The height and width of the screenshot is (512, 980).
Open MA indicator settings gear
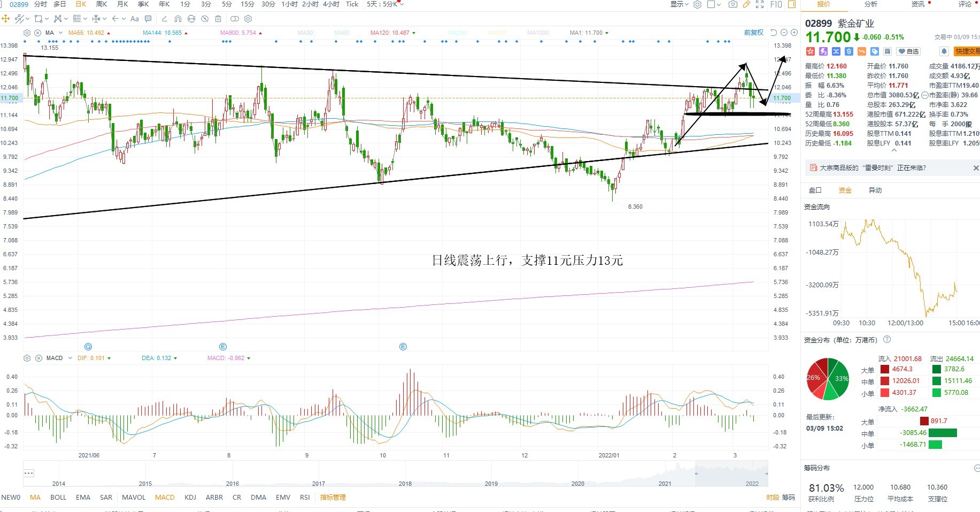coord(27,33)
